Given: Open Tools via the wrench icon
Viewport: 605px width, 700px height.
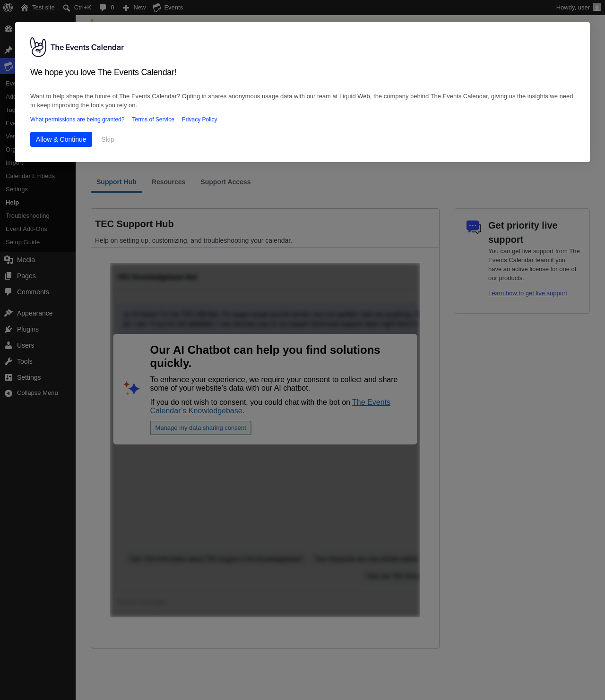Looking at the screenshot, I should coord(9,361).
